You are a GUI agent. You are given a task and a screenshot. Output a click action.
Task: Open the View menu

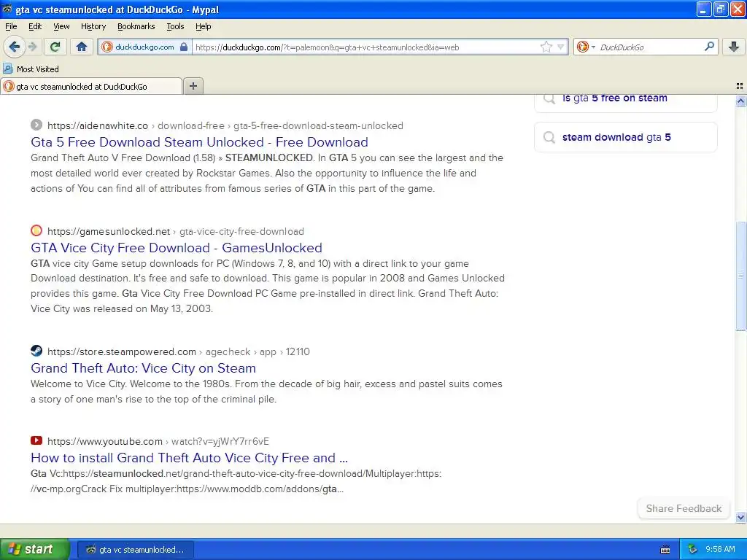61,26
